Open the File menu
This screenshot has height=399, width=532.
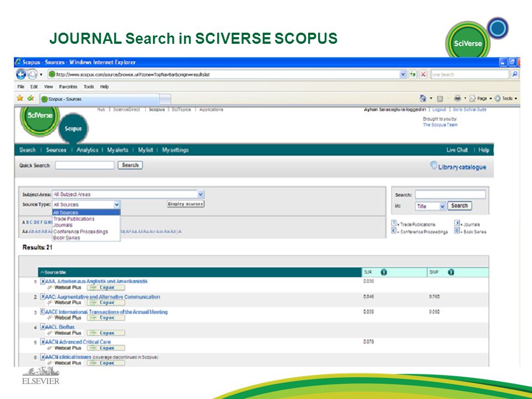(x=21, y=87)
